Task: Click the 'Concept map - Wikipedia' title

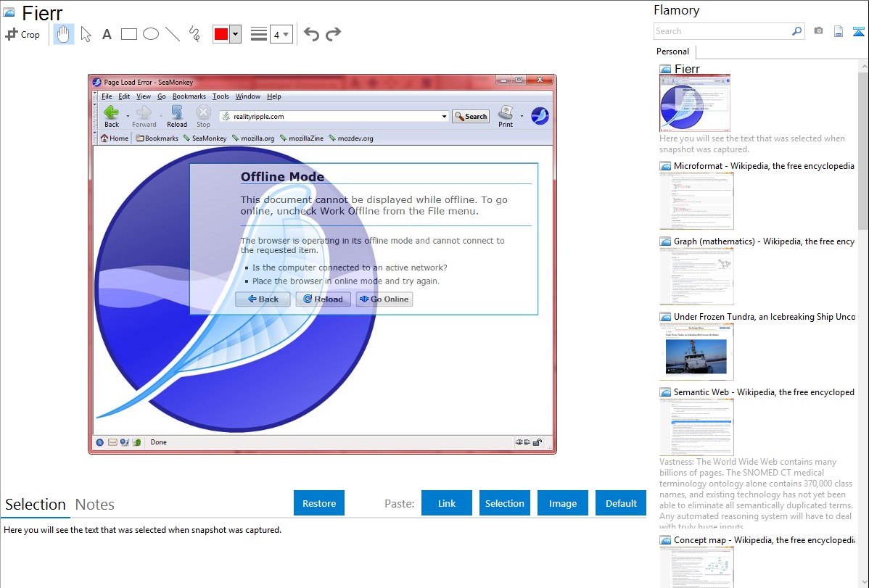Action: point(764,539)
